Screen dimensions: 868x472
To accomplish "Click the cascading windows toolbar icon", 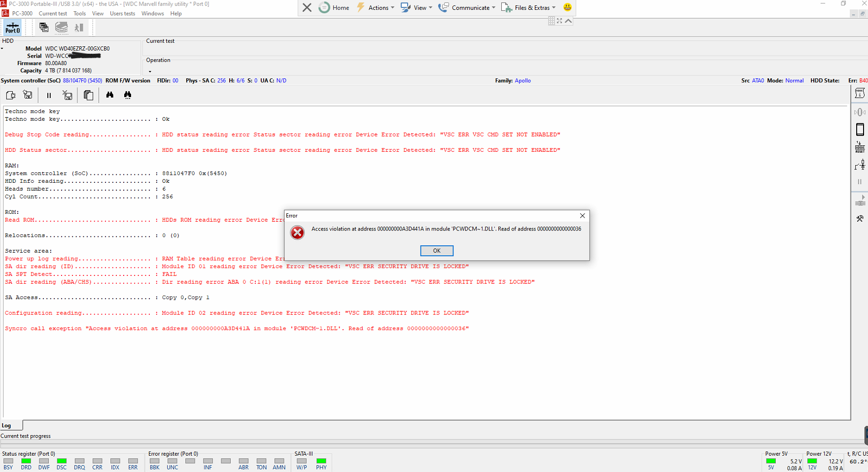I will pyautogui.click(x=44, y=28).
